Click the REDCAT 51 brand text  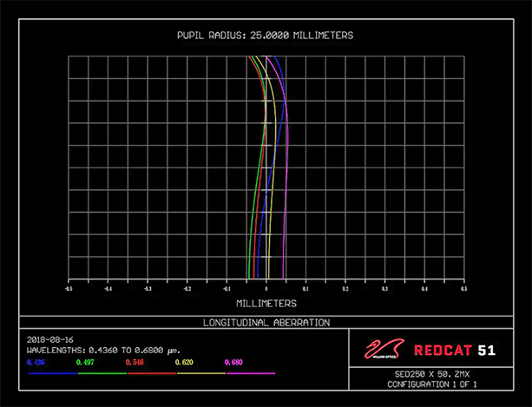pyautogui.click(x=454, y=350)
